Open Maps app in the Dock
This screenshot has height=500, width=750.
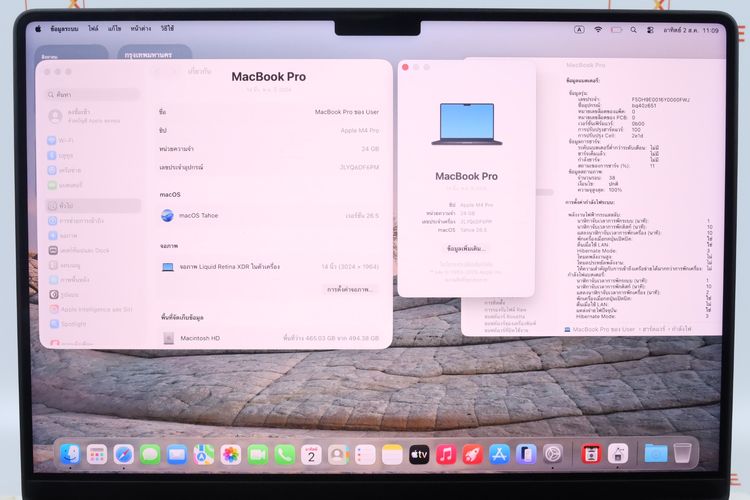(x=204, y=454)
